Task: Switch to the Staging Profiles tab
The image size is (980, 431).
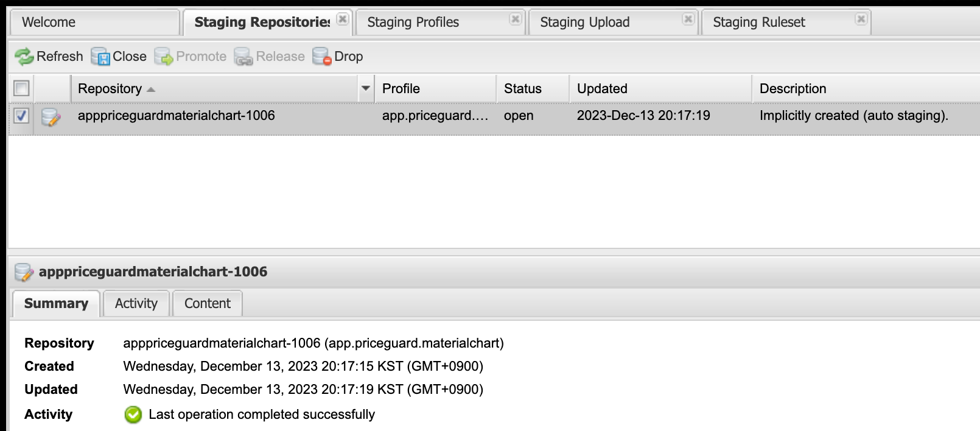Action: click(x=412, y=22)
